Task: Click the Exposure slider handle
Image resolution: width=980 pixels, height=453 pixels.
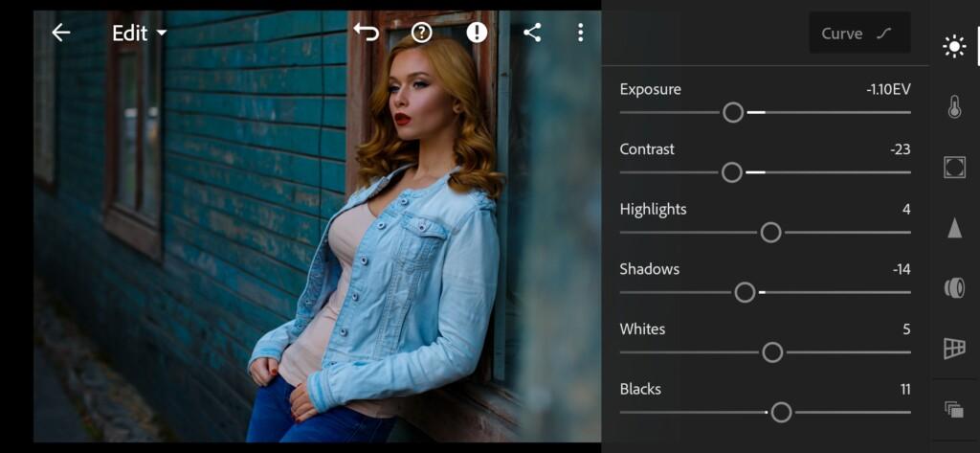Action: [733, 113]
